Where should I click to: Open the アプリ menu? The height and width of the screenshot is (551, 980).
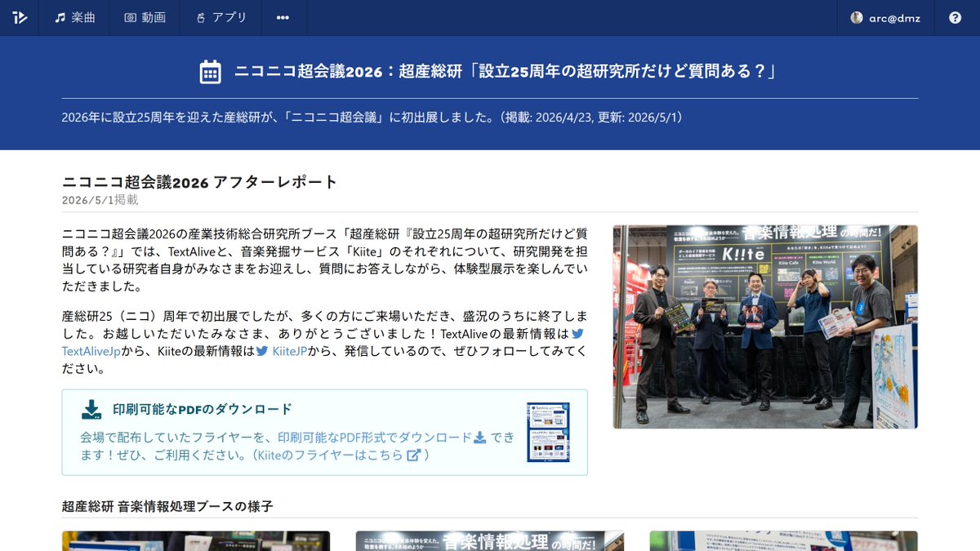220,17
